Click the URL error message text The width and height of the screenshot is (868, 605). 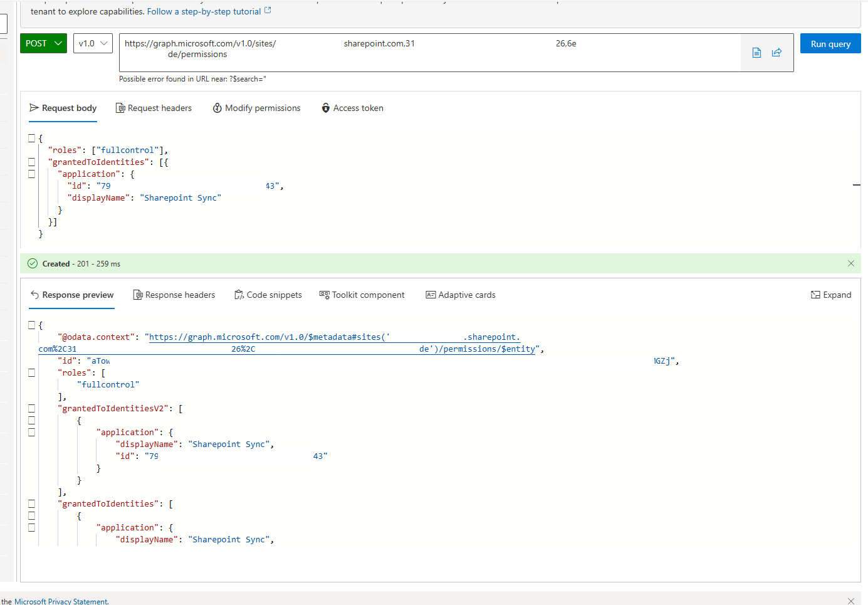[x=192, y=79]
